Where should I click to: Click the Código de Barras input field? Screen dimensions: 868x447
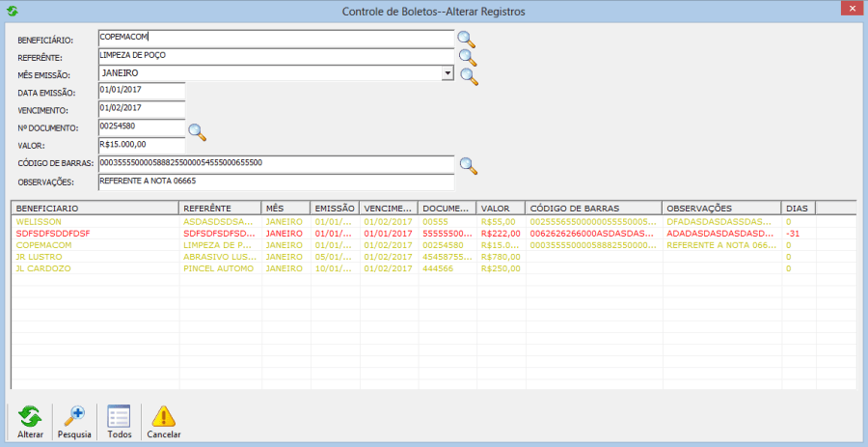(x=276, y=164)
